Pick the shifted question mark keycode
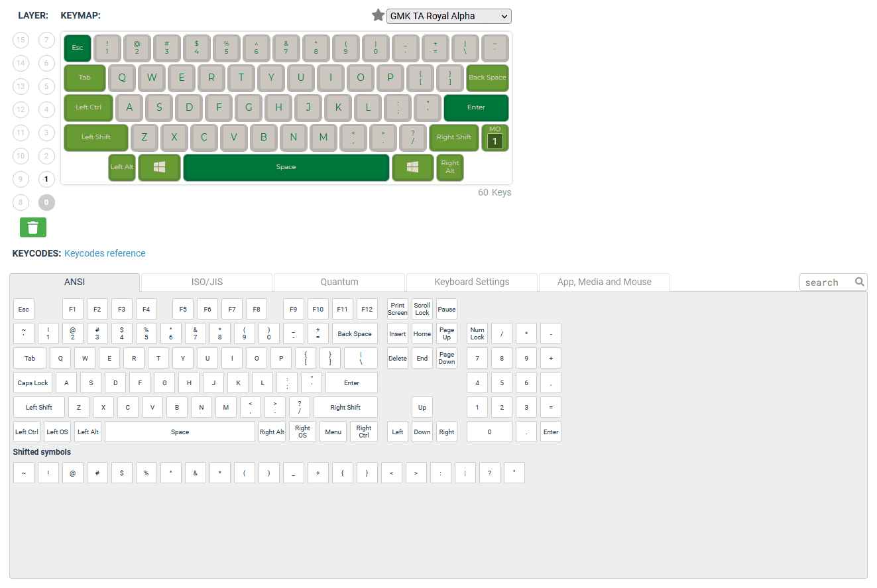Viewport: 877px width, 588px height. 490,473
